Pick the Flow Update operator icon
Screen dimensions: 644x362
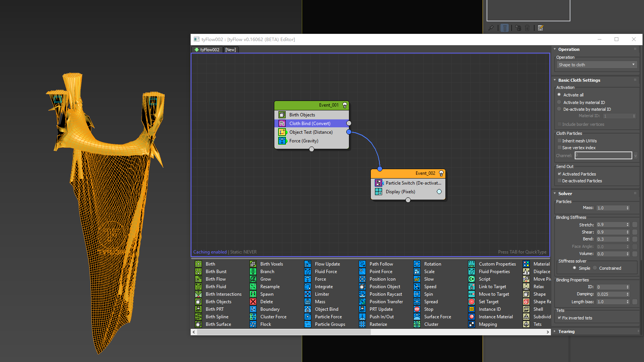point(308,264)
